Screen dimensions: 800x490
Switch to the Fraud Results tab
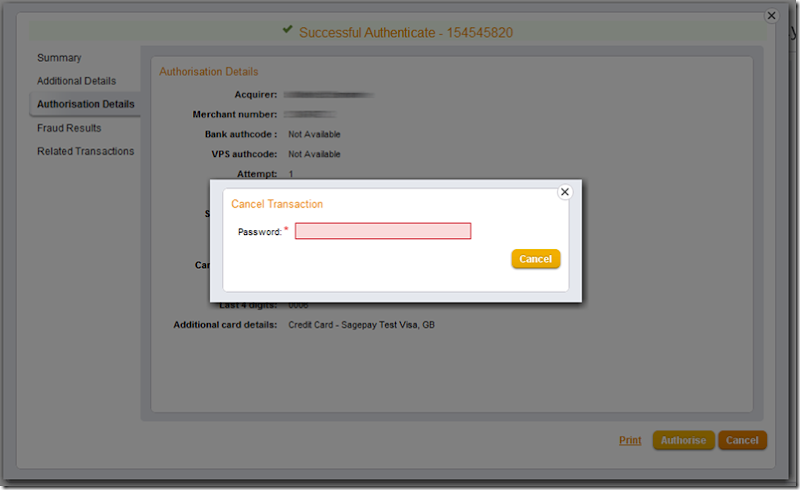[69, 128]
